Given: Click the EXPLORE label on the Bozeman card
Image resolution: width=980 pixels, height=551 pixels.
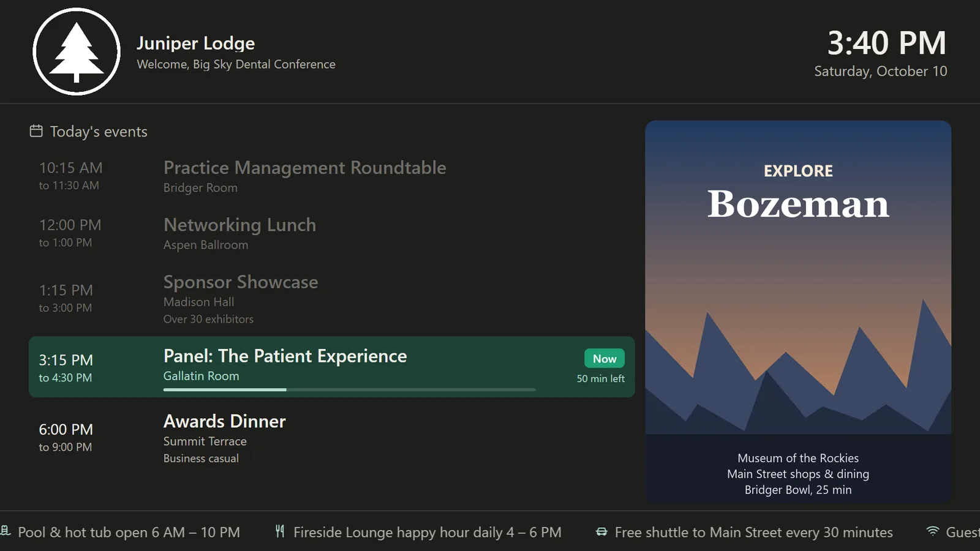Looking at the screenshot, I should coord(798,171).
